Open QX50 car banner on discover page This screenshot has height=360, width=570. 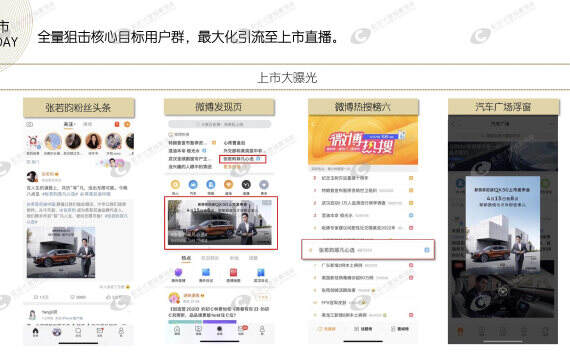[221, 223]
